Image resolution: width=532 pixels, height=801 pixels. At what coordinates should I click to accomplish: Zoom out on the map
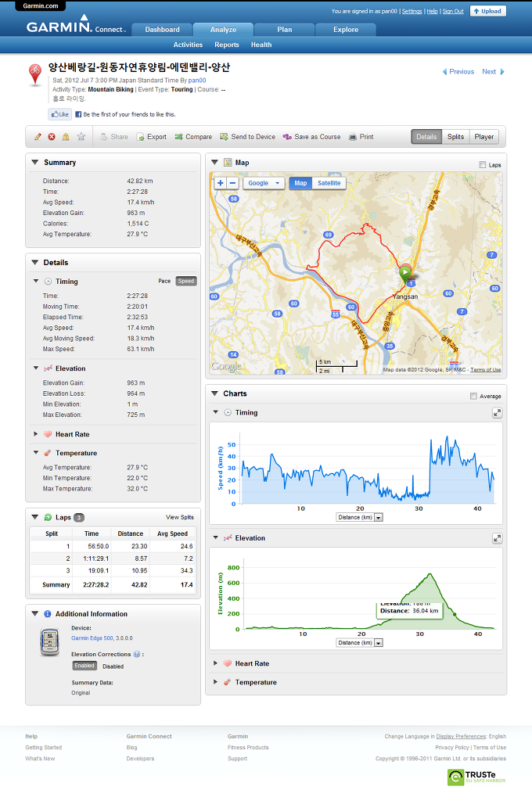pyautogui.click(x=232, y=183)
